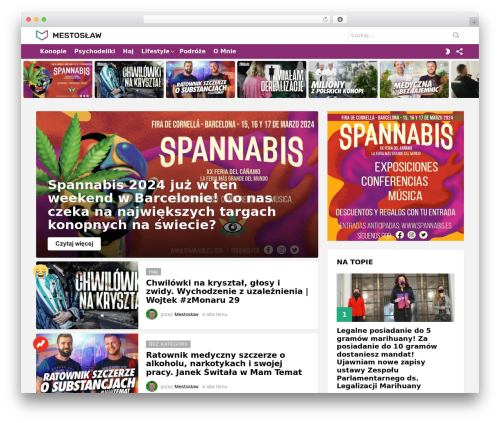Open the share icon in navbar
The height and width of the screenshot is (423, 500).
click(459, 51)
